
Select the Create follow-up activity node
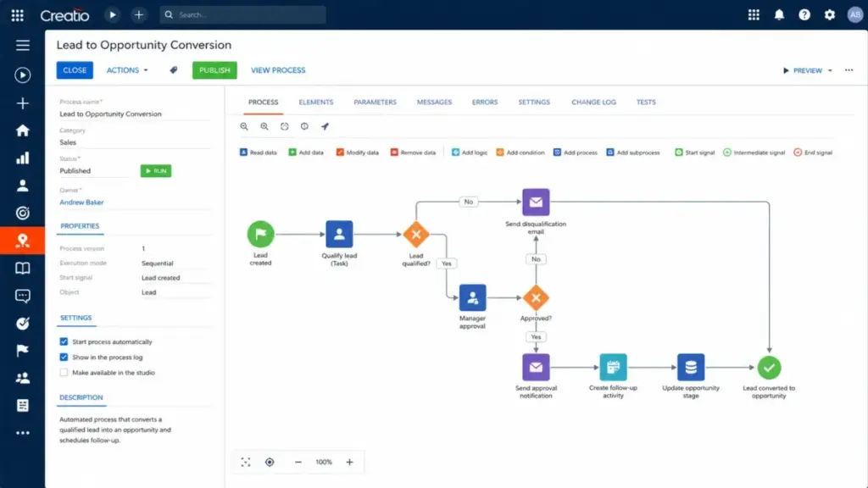pos(614,368)
